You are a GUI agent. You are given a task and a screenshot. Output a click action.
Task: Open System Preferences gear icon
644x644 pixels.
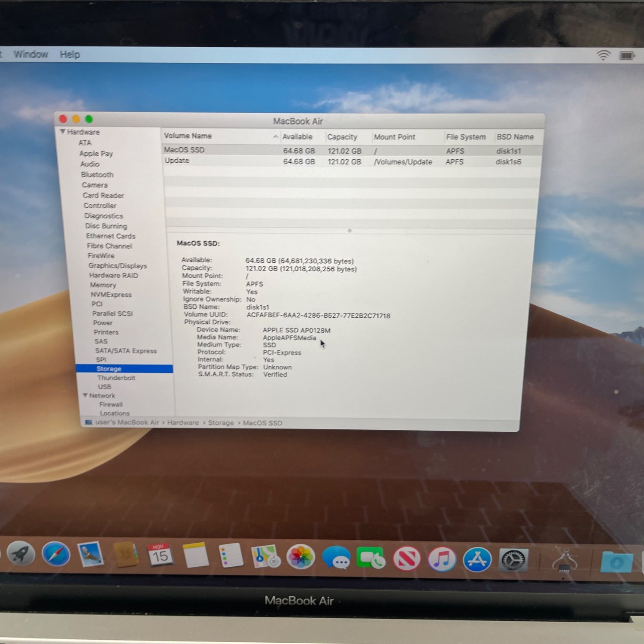(513, 560)
